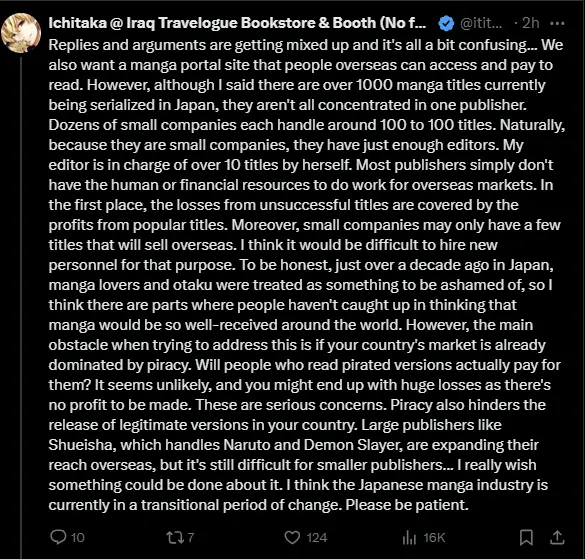Image resolution: width=585 pixels, height=559 pixels.
Task: Open the Ichitaka display name profile link
Action: [x=237, y=23]
